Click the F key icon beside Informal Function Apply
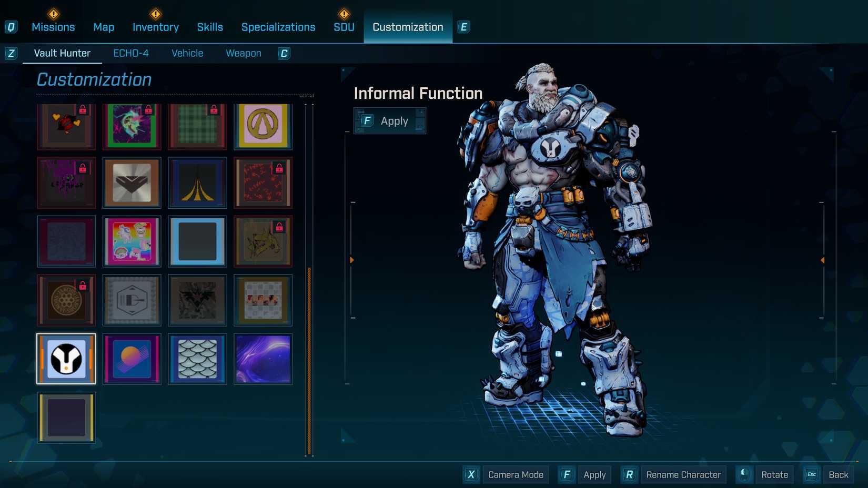The image size is (868, 488). point(367,121)
